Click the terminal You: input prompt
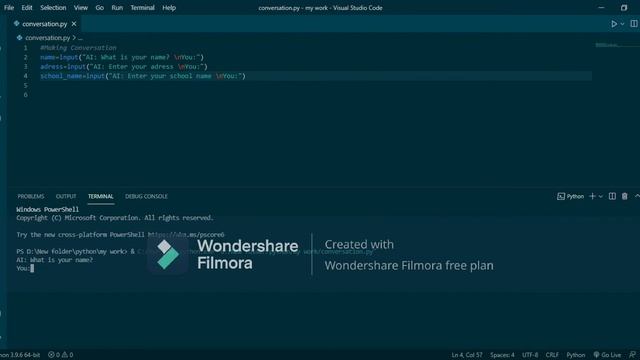640x360 pixels. coord(25,268)
